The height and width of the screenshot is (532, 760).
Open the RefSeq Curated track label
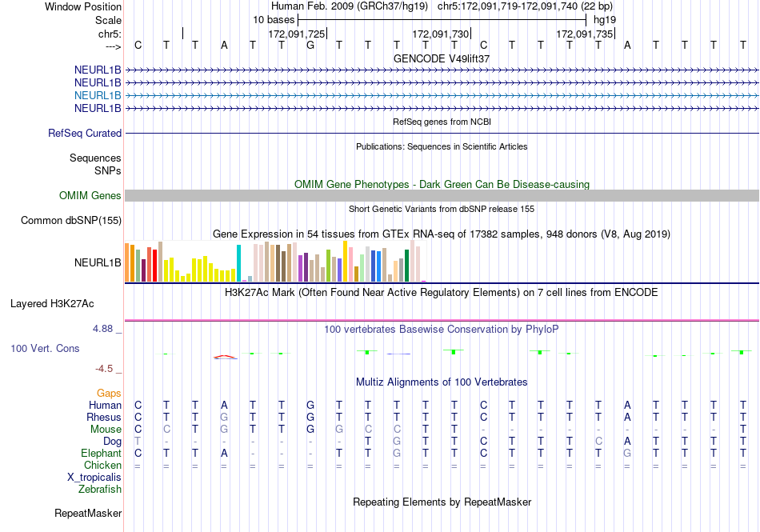coord(85,133)
